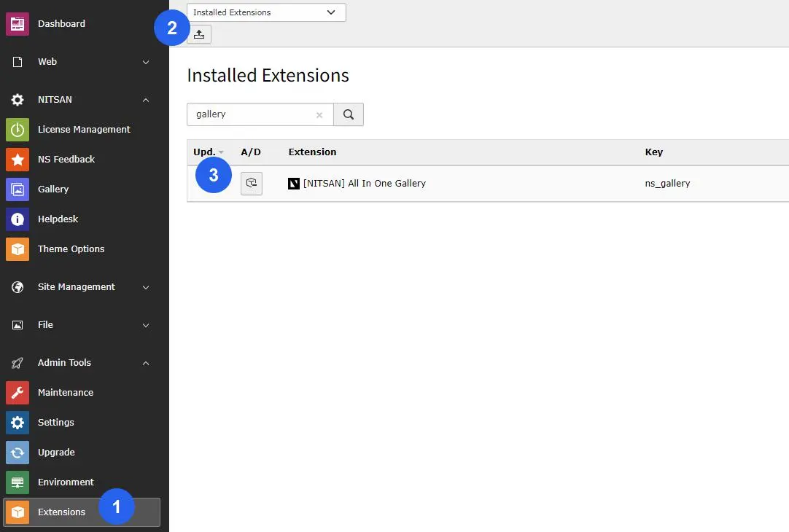
Task: Click the upload extension button
Action: [199, 34]
